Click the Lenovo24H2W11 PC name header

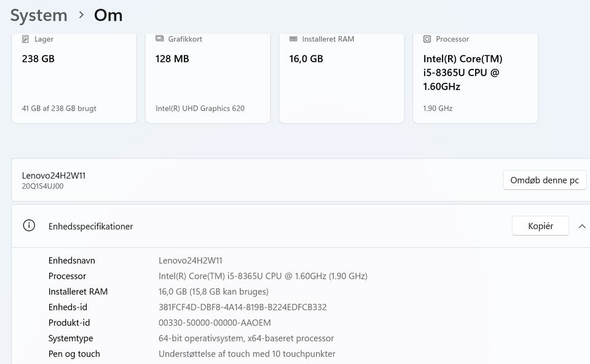pyautogui.click(x=54, y=176)
